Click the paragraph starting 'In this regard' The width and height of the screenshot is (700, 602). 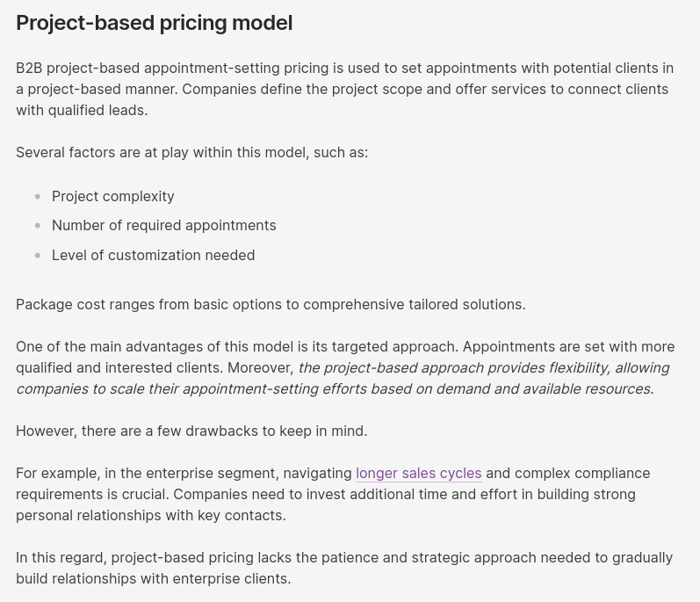tap(344, 557)
